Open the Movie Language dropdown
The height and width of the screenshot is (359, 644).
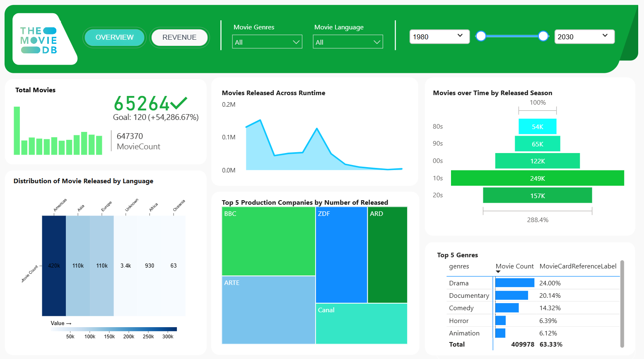click(x=348, y=42)
